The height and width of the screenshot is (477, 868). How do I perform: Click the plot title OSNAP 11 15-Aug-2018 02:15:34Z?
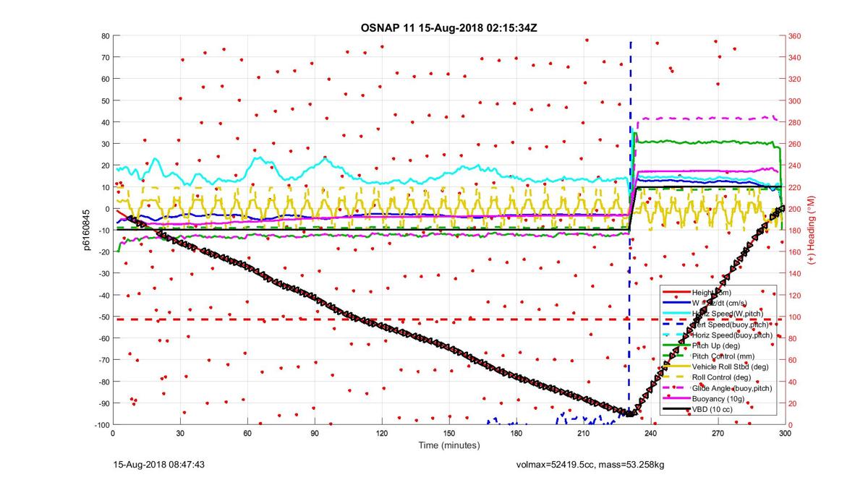(448, 28)
